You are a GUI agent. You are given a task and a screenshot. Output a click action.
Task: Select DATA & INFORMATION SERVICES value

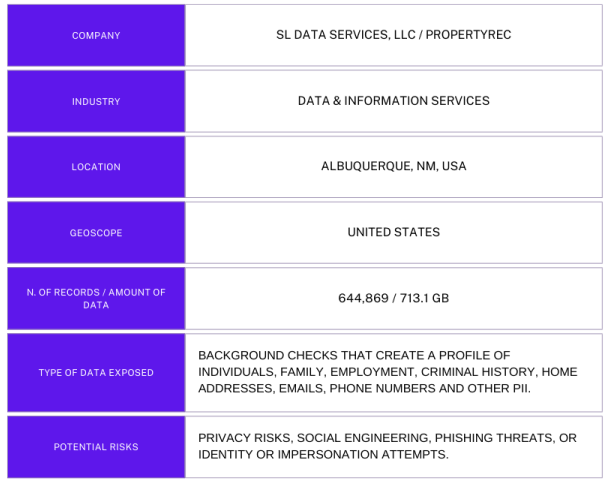[x=394, y=101]
